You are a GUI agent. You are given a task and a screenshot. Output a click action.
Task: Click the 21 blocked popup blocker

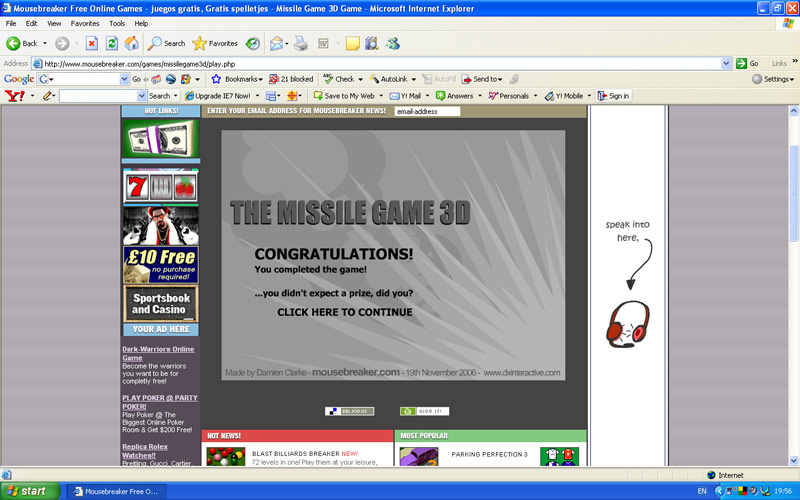pos(291,79)
